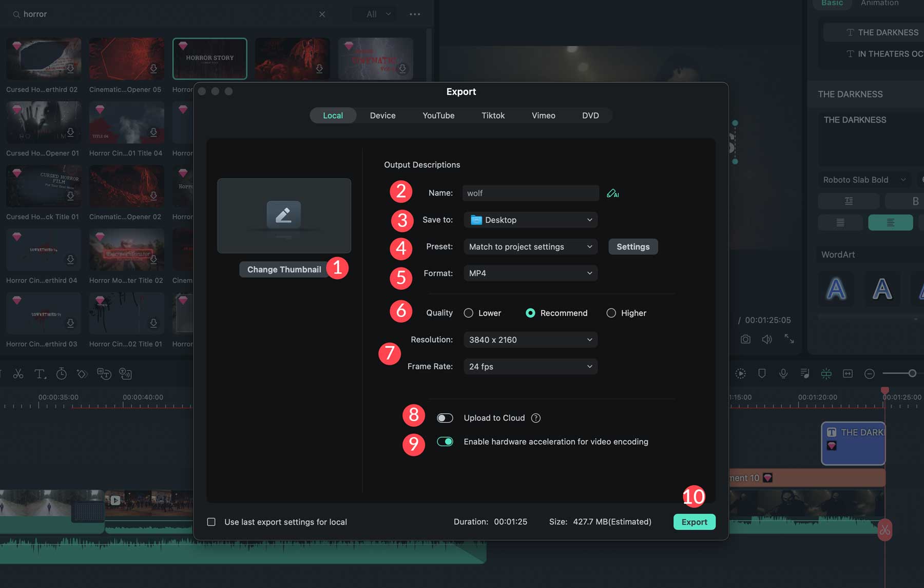Add a keyframe with the diamond icon
Screen dimensions: 924x588
[x=82, y=374]
